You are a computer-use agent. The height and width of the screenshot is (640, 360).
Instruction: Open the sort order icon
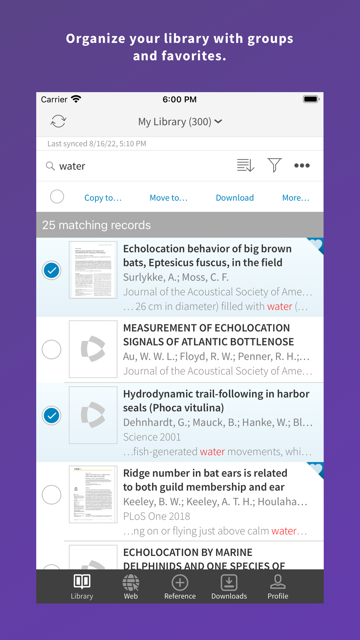point(246,165)
